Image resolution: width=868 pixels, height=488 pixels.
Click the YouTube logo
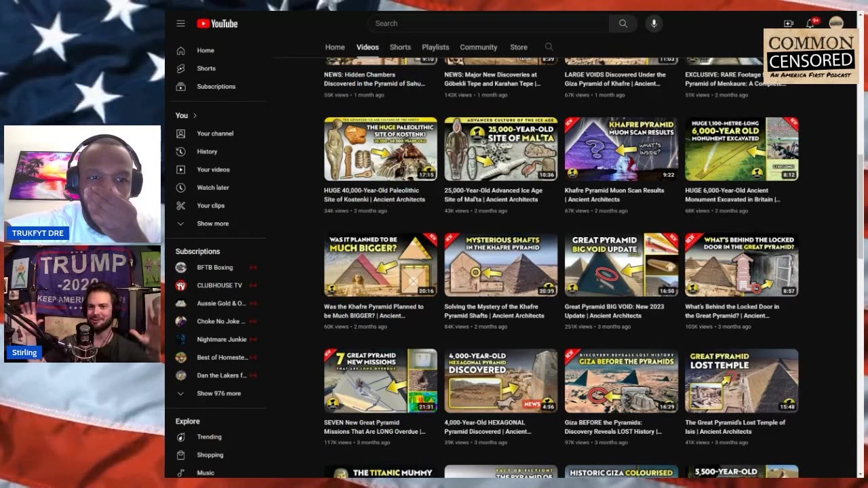click(217, 24)
